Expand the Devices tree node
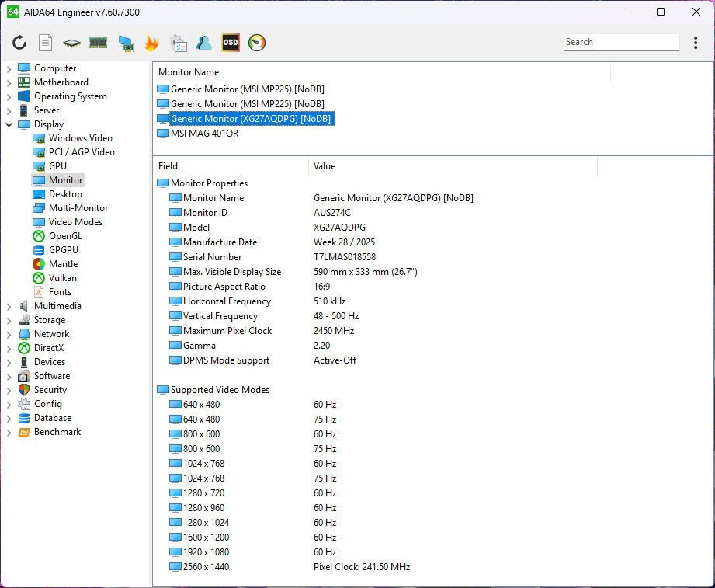715x588 pixels. coord(9,362)
